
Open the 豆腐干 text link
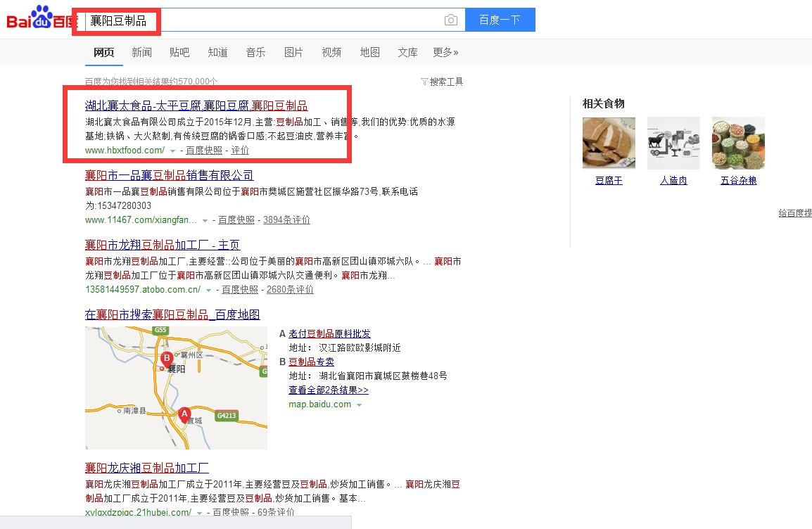(x=609, y=181)
